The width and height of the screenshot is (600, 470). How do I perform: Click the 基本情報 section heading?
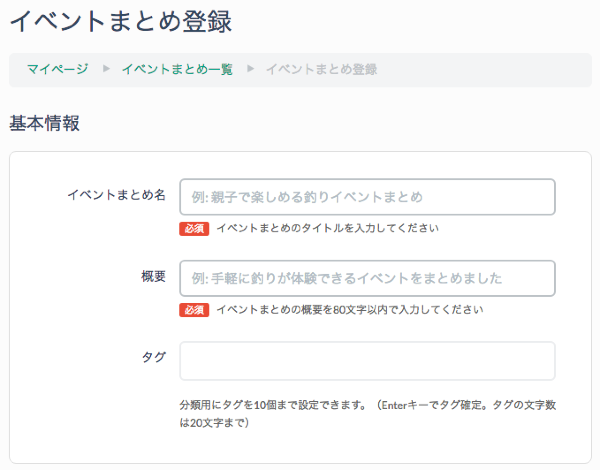44,123
